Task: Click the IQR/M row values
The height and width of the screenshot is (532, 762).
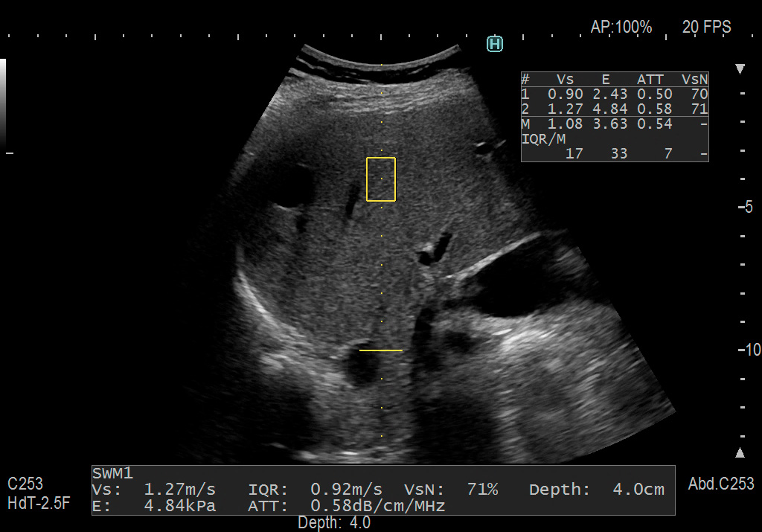Action: tap(614, 154)
